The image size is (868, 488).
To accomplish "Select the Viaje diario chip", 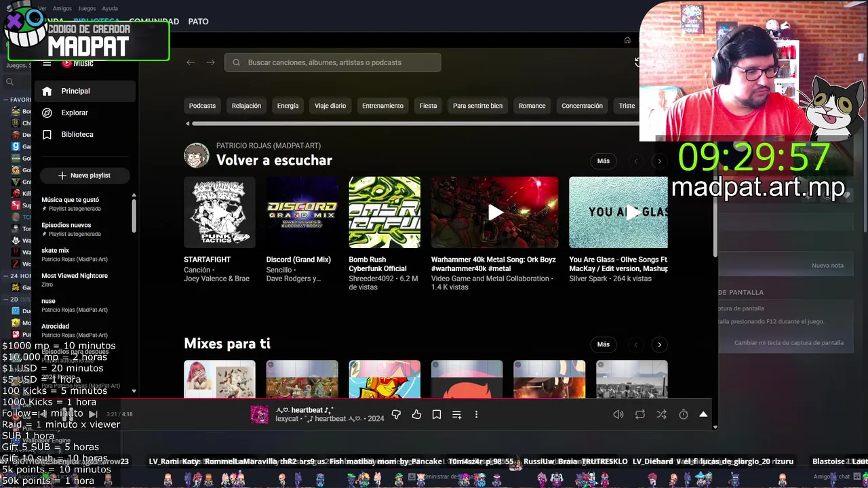I will pos(330,106).
